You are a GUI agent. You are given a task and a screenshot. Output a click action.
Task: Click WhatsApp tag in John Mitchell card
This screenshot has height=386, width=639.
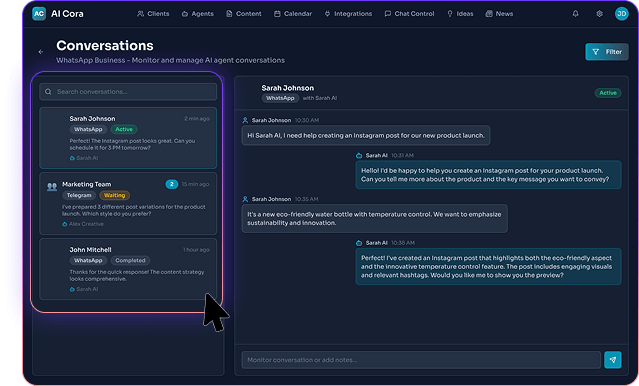pos(88,260)
